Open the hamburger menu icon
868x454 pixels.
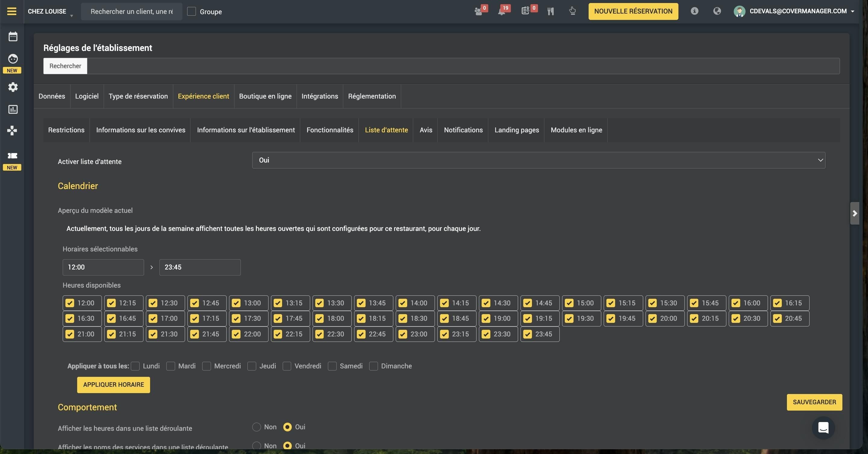pyautogui.click(x=12, y=11)
